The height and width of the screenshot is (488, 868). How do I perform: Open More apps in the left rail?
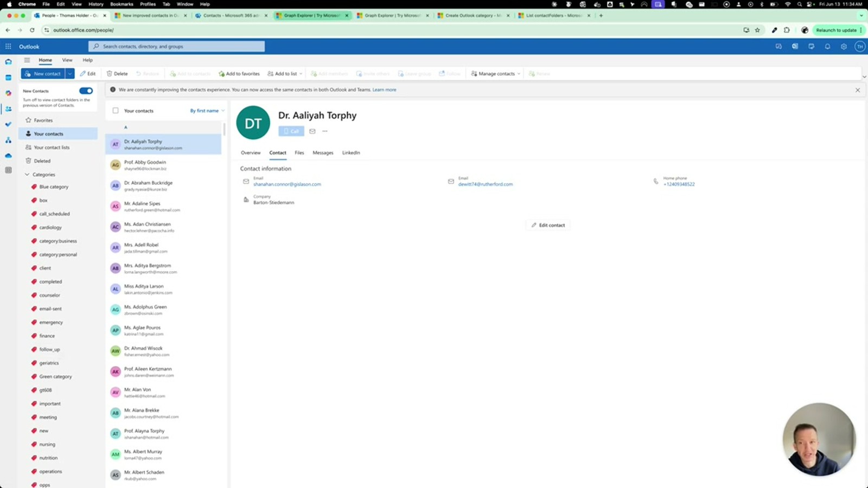[8, 170]
